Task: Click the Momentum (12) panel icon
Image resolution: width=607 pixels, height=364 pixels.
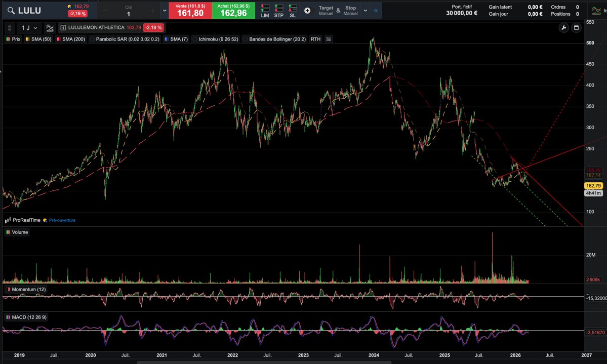Action: pyautogui.click(x=8, y=289)
